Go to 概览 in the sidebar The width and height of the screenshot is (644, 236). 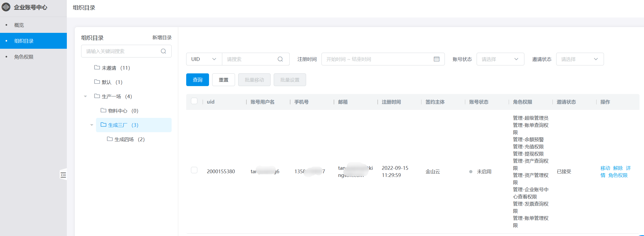[x=19, y=25]
